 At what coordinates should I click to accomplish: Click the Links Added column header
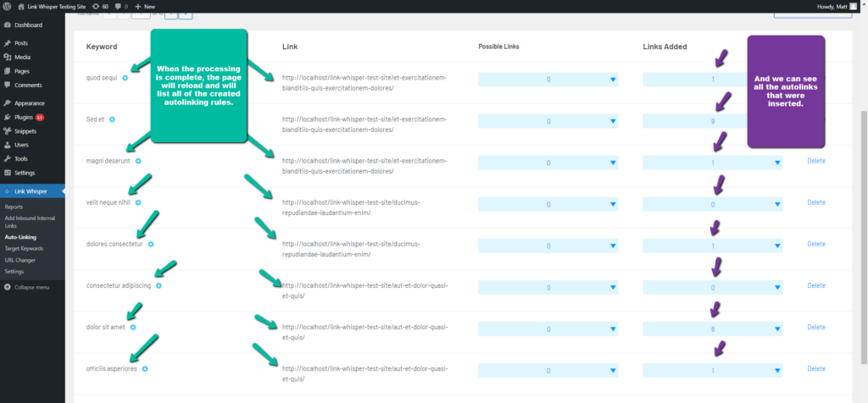point(665,47)
